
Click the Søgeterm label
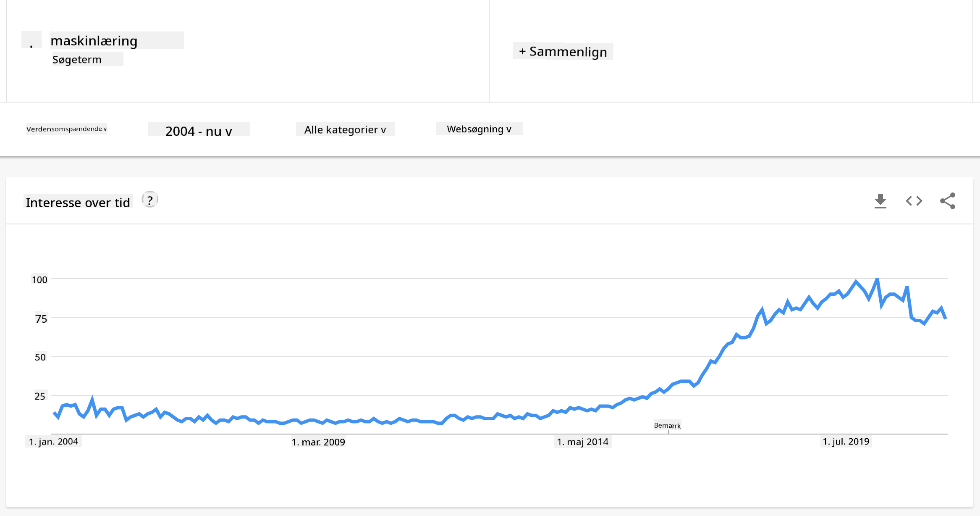[x=77, y=60]
